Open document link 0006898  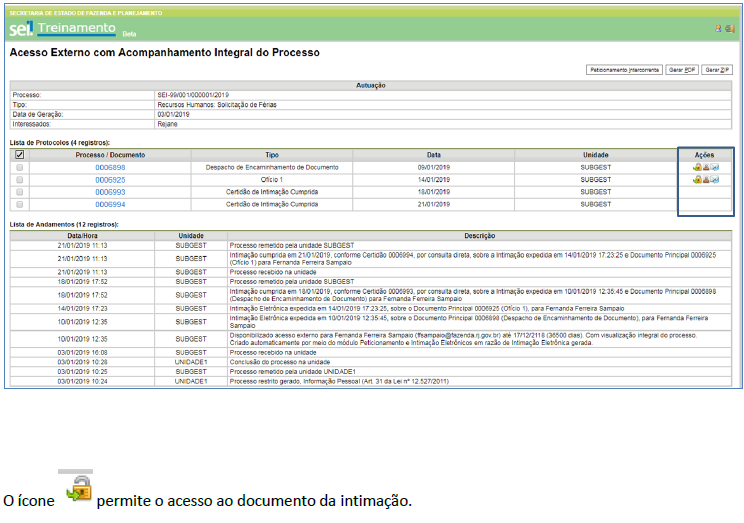point(110,167)
